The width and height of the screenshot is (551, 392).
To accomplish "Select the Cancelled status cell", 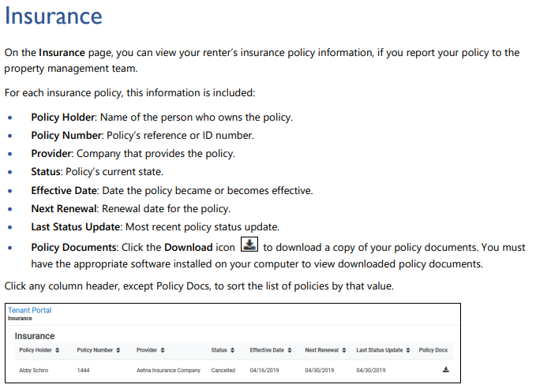I will point(223,370).
